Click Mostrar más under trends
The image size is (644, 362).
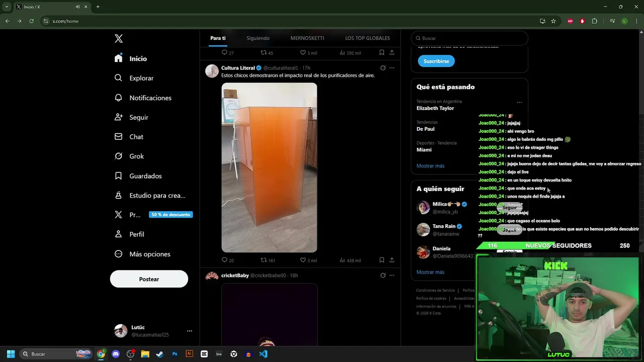pyautogui.click(x=430, y=166)
